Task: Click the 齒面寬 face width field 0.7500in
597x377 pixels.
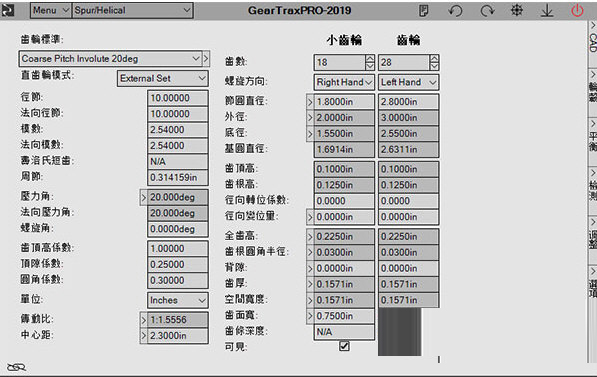Action: click(344, 316)
